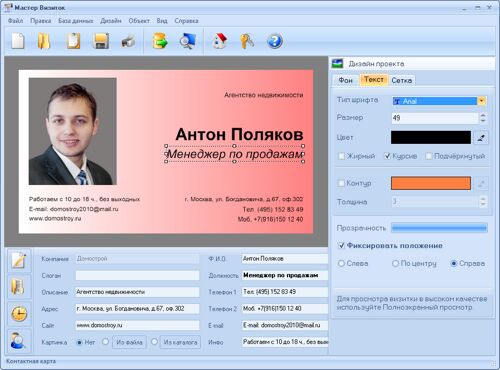Click the Из каталога button

point(180,342)
